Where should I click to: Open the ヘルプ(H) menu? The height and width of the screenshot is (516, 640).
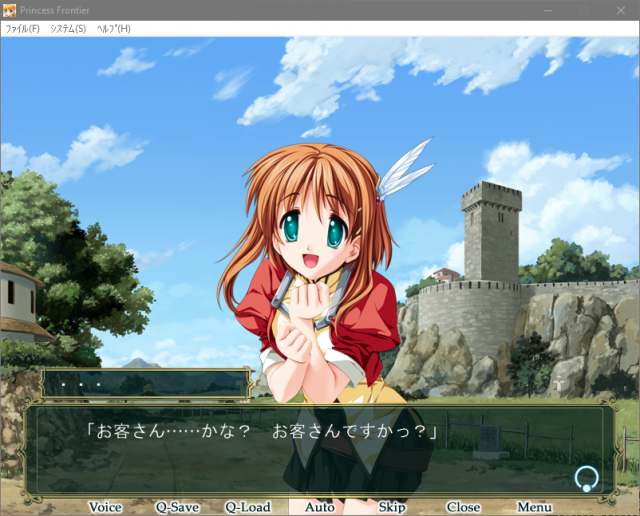113,29
